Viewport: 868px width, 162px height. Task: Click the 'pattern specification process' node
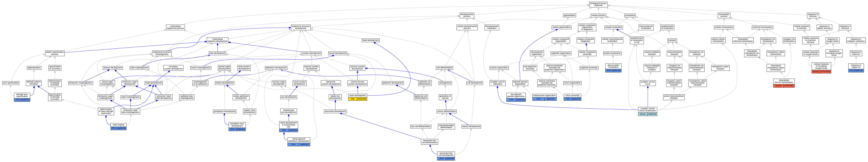tap(55, 53)
